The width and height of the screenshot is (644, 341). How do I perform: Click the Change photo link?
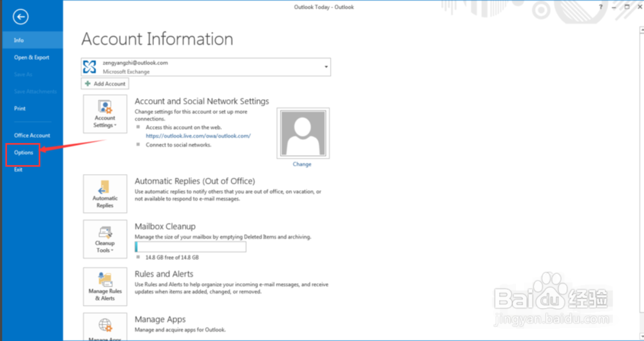pos(302,164)
